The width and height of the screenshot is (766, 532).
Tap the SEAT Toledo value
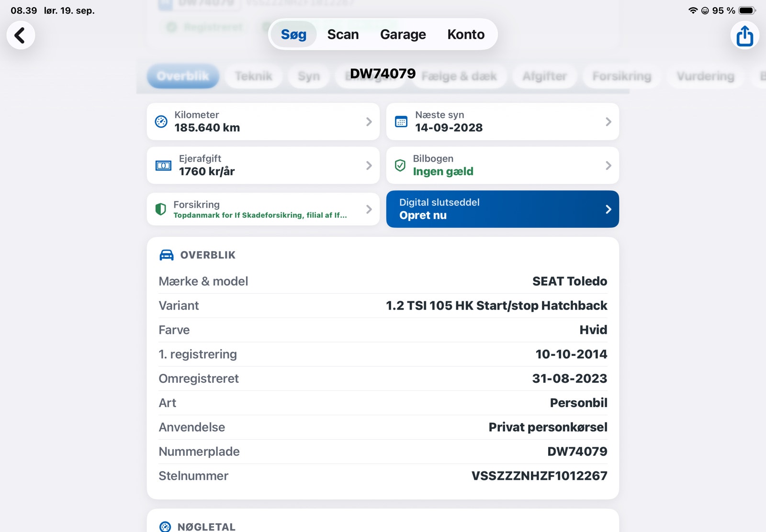click(570, 281)
